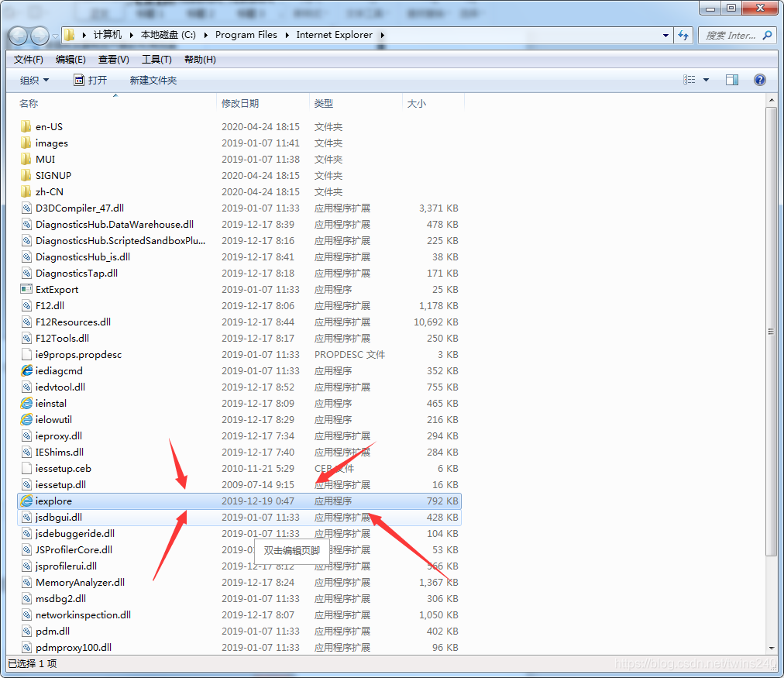Expand the arrow before 计算机 in the address bar
This screenshot has width=784, height=678.
84,35
